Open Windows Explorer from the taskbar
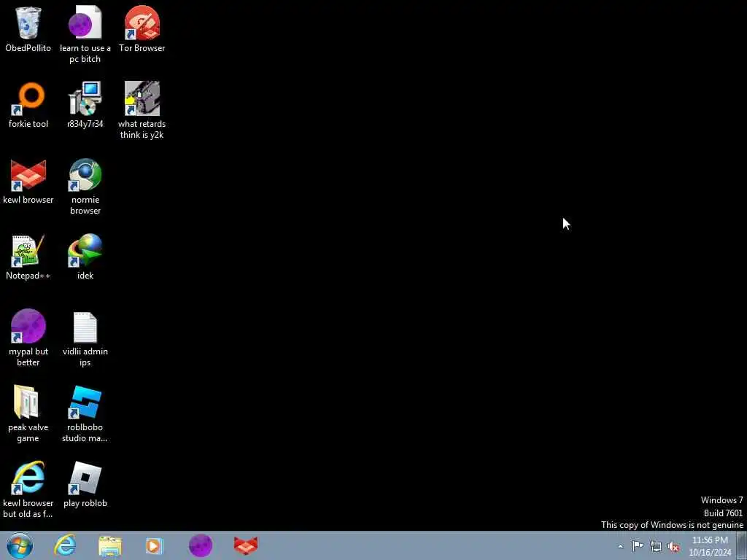 110,546
